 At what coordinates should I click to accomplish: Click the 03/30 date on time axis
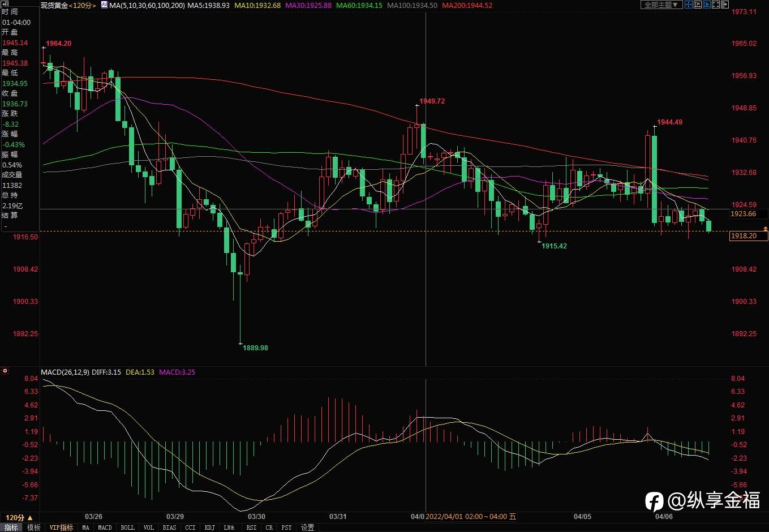pos(257,516)
